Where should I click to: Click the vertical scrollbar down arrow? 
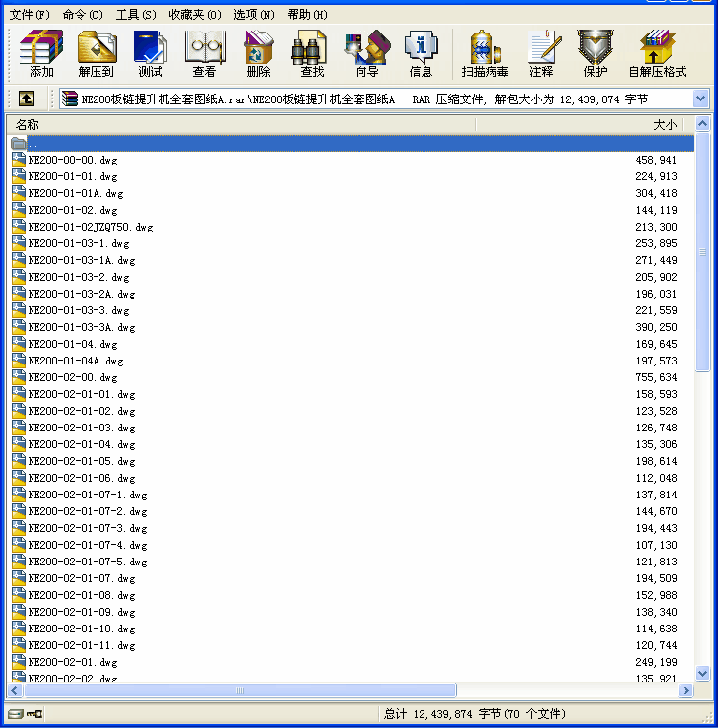(702, 673)
